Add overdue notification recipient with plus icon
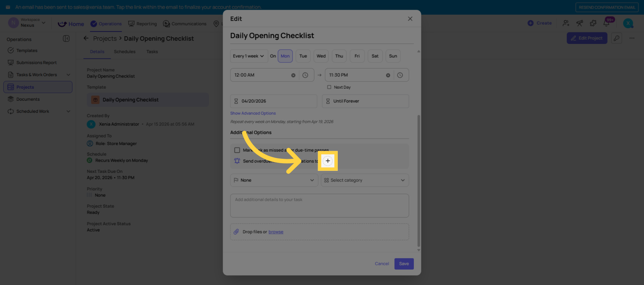Viewport: 644px width, 285px height. click(x=328, y=161)
